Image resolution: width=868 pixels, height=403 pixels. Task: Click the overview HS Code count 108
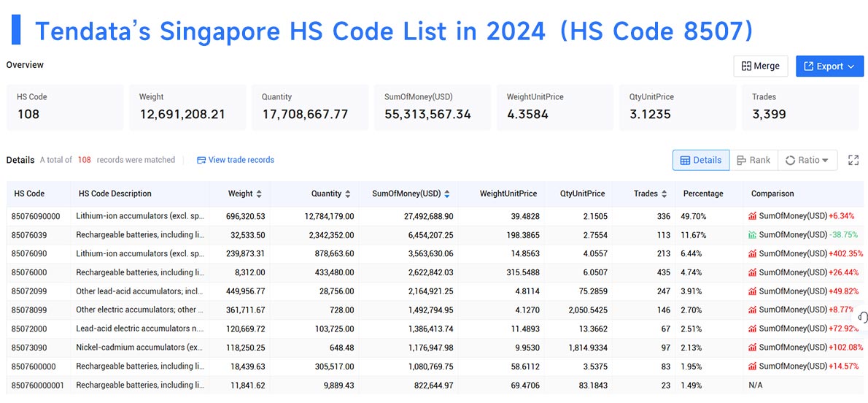coord(28,115)
